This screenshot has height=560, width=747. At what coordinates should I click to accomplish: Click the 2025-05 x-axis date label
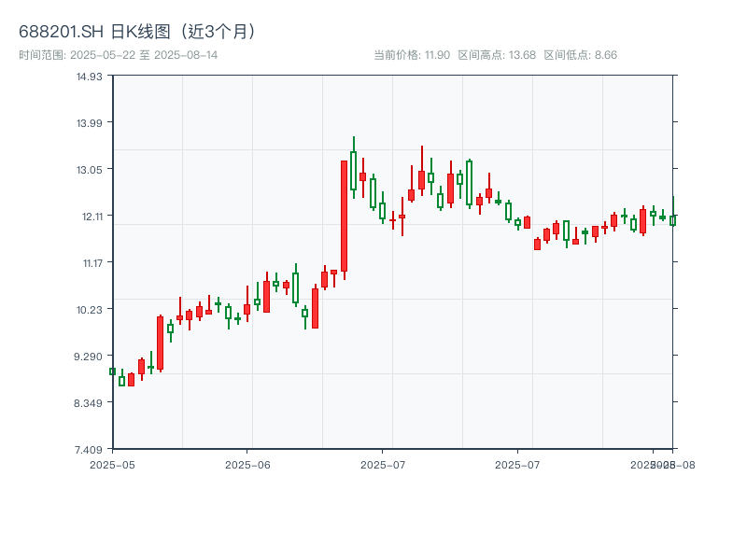click(x=112, y=464)
